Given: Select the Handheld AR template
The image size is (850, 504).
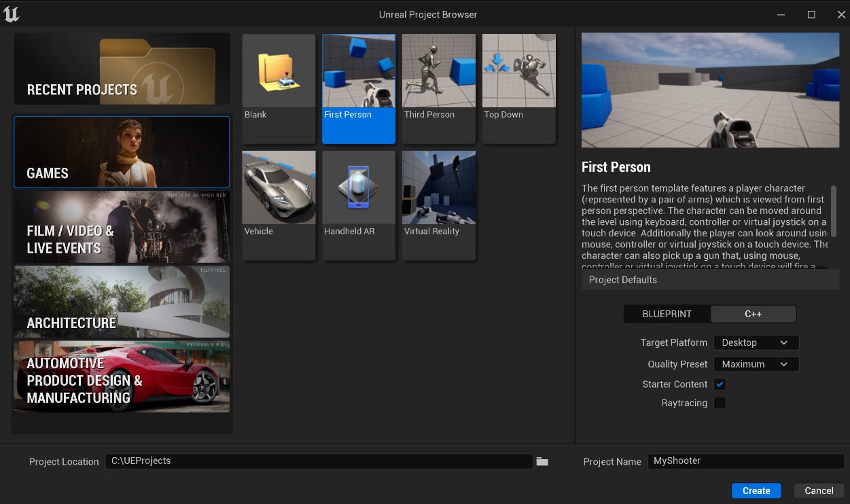Looking at the screenshot, I should tap(359, 205).
